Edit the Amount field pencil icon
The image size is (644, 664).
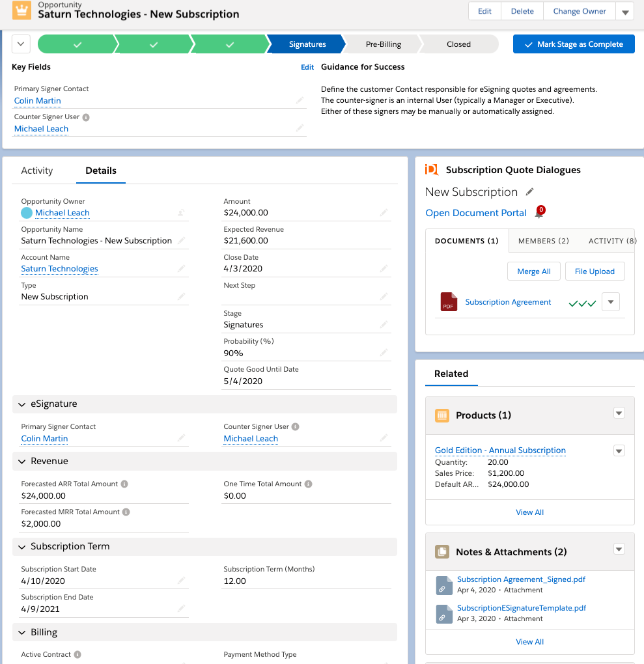[x=384, y=213]
